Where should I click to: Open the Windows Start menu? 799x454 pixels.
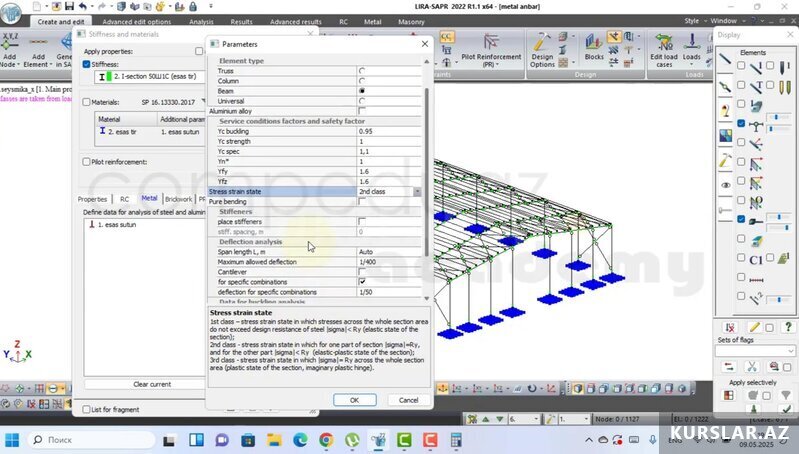click(14, 440)
